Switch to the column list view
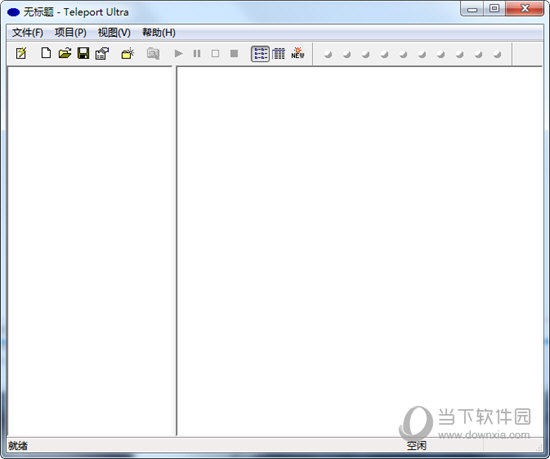The height and width of the screenshot is (459, 550). [279, 54]
